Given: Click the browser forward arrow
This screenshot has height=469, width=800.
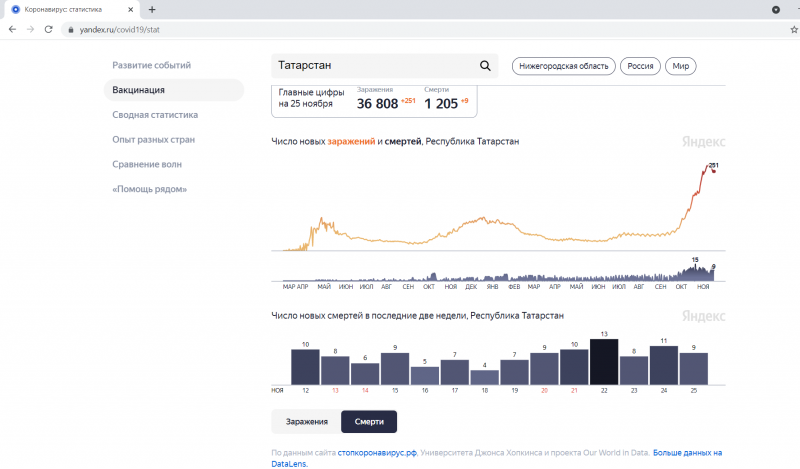Looking at the screenshot, I should (31, 30).
